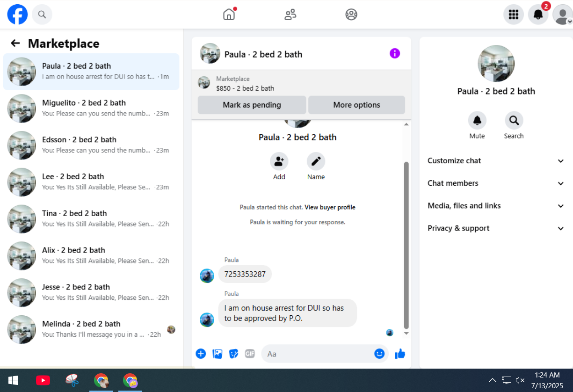This screenshot has width=573, height=392.
Task: Mute the chat using bell icon
Action: coord(477,121)
